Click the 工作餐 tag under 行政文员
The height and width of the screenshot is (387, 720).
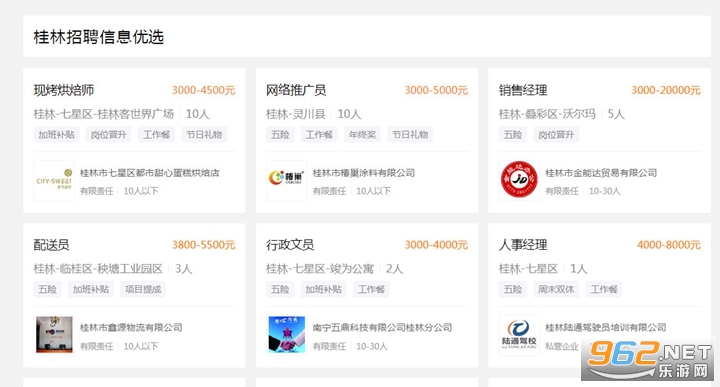371,289
